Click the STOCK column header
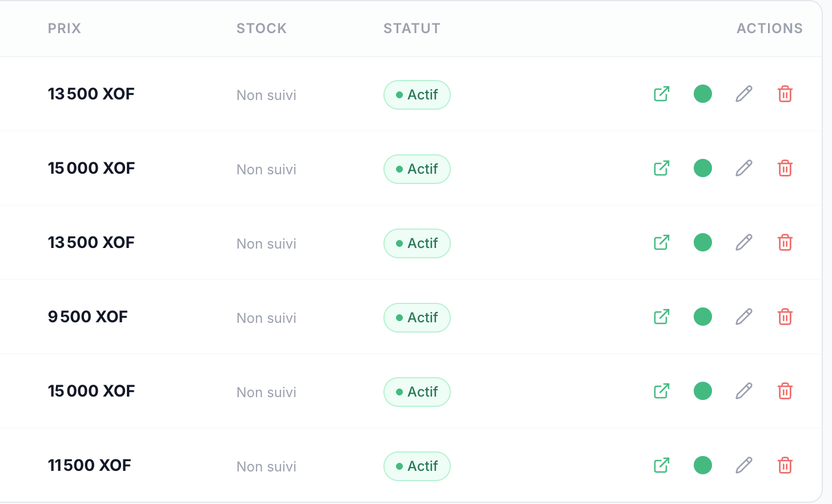 tap(262, 29)
